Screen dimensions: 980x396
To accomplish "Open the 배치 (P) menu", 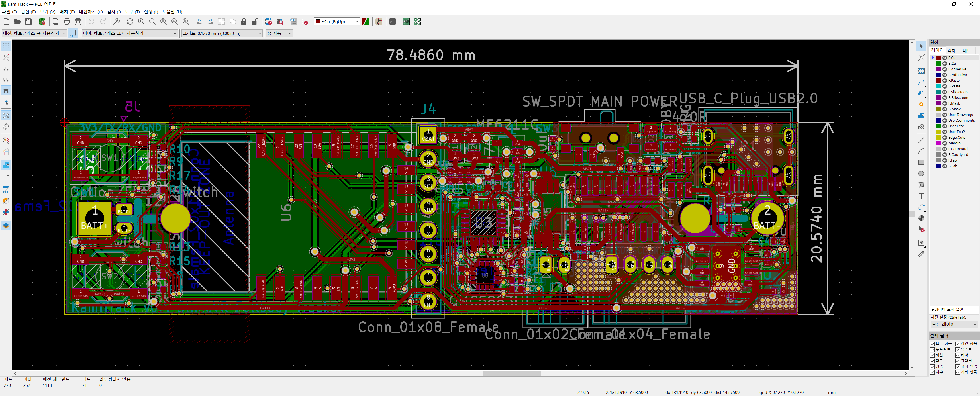I will click(67, 12).
